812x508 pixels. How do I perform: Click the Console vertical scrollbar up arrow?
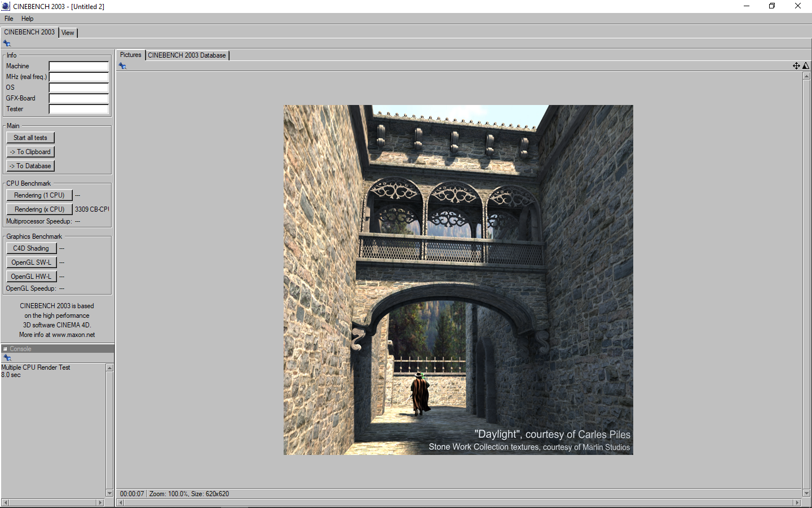pyautogui.click(x=109, y=368)
